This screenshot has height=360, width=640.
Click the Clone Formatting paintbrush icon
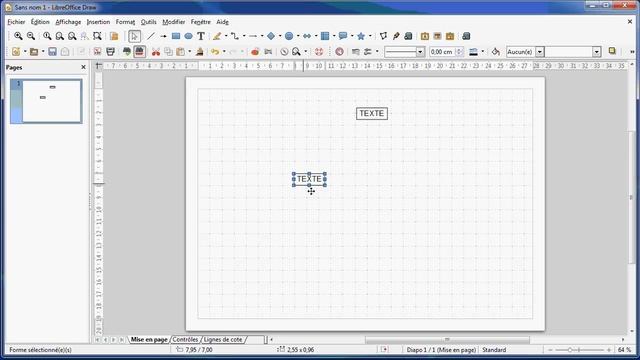(x=200, y=52)
